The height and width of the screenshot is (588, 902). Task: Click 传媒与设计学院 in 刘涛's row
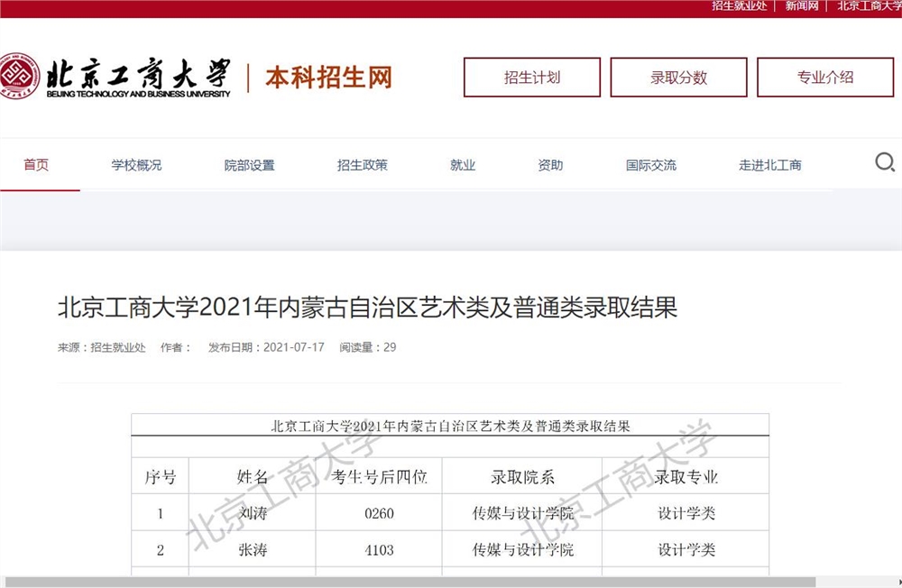[x=523, y=513]
